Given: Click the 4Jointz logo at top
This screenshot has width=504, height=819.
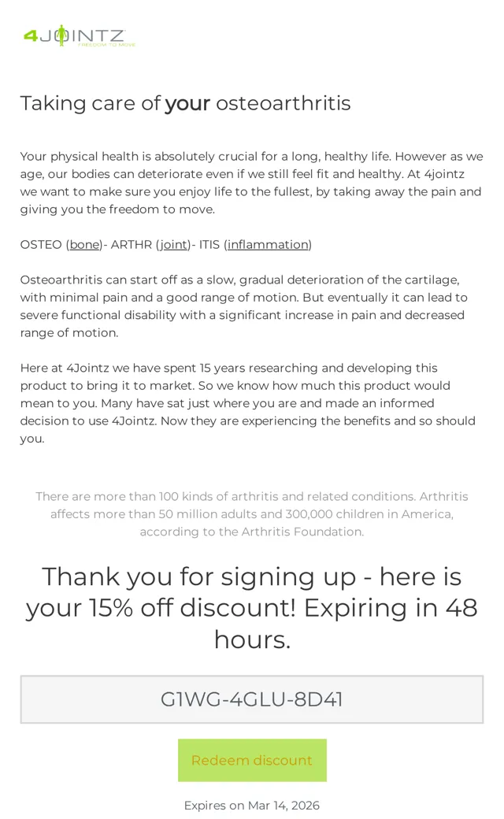Looking at the screenshot, I should coord(80,35).
